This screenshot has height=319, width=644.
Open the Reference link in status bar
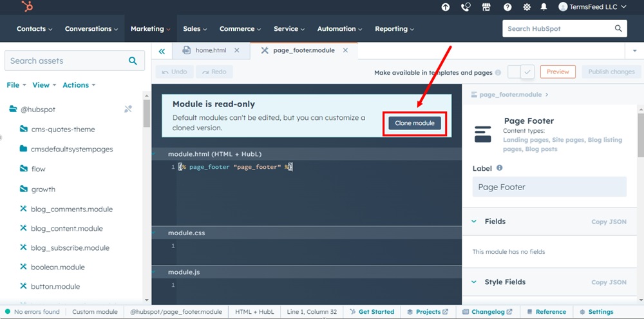point(547,312)
